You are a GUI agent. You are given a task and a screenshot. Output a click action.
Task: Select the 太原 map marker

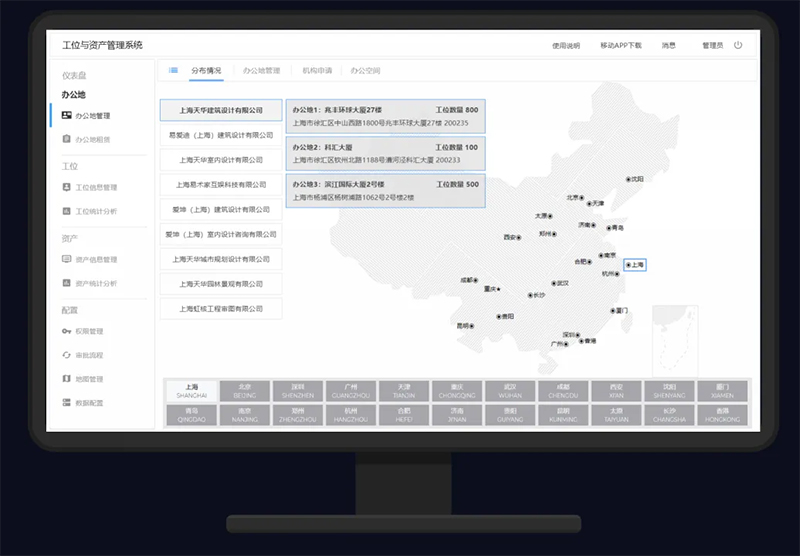click(543, 216)
